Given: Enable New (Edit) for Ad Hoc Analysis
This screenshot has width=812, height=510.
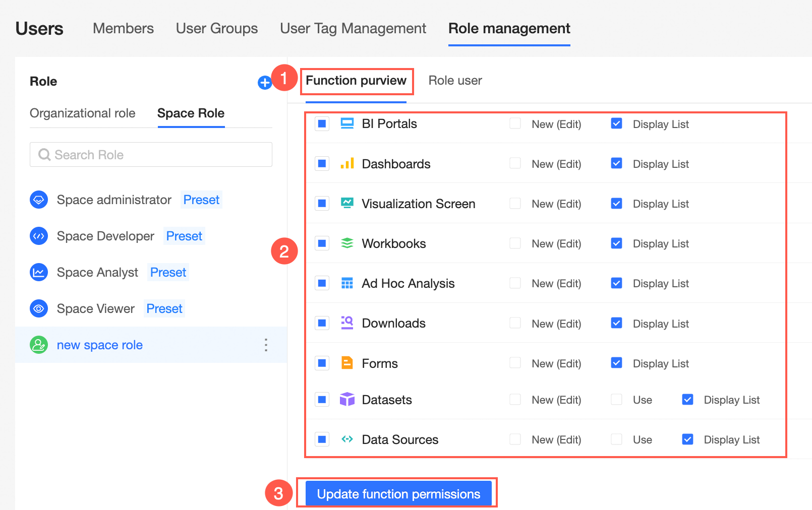Looking at the screenshot, I should pos(515,283).
